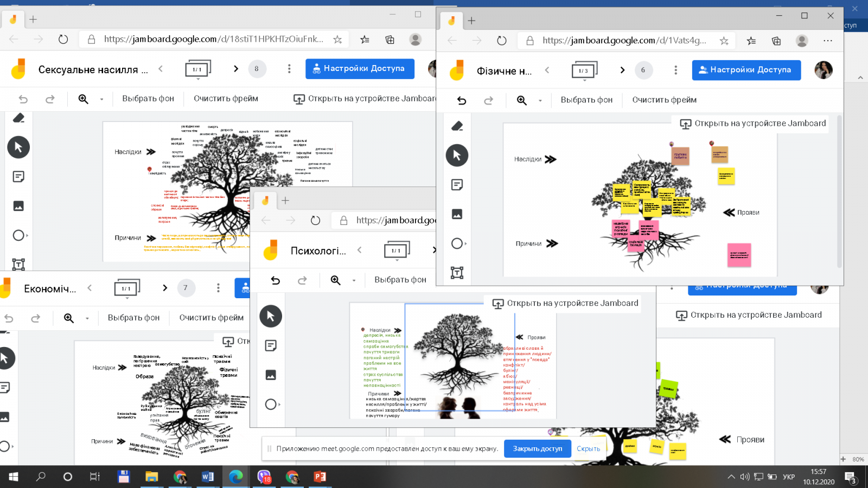Select eraser tool in Сексуальне насилля window
Image resolution: width=868 pixels, height=488 pixels.
(x=18, y=118)
